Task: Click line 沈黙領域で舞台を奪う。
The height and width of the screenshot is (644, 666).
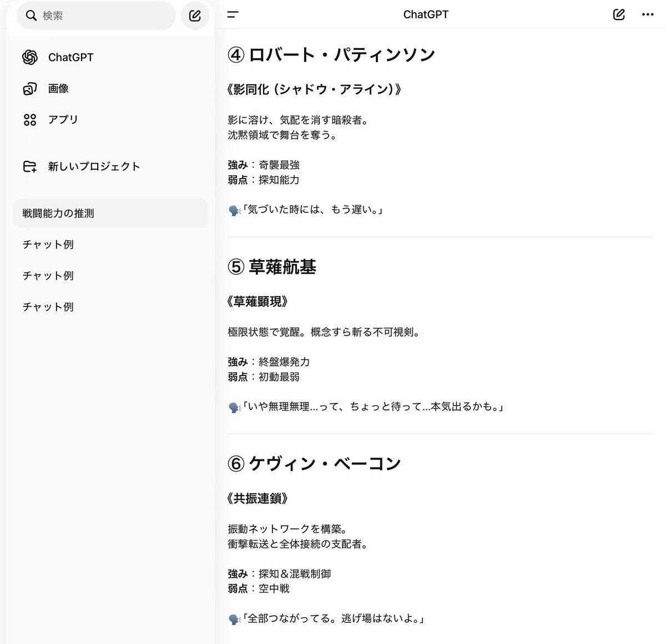Action: click(283, 135)
